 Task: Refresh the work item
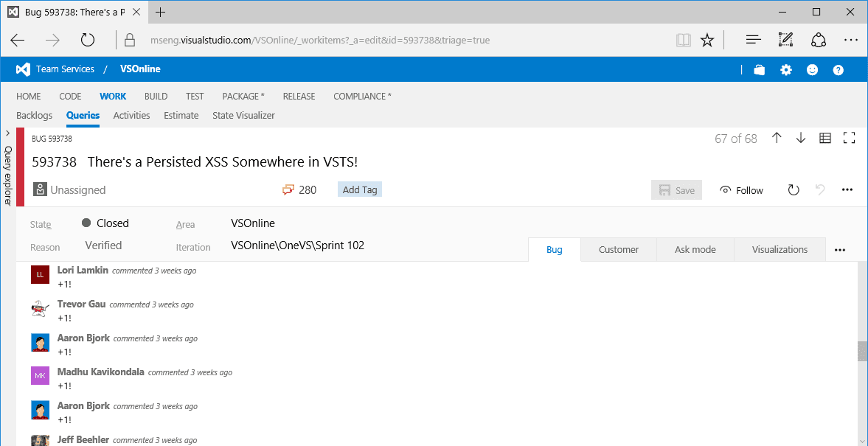click(794, 190)
